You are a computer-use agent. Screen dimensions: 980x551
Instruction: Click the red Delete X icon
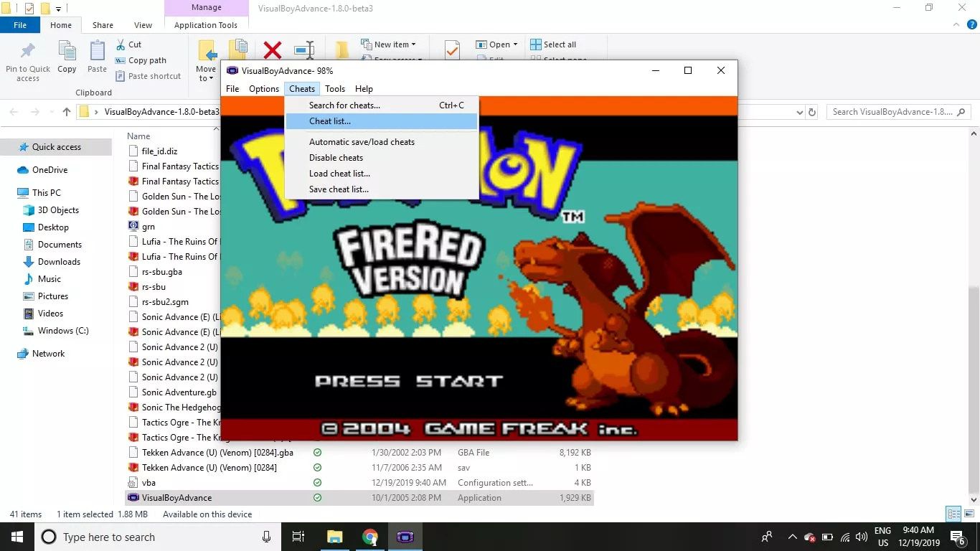pyautogui.click(x=273, y=50)
